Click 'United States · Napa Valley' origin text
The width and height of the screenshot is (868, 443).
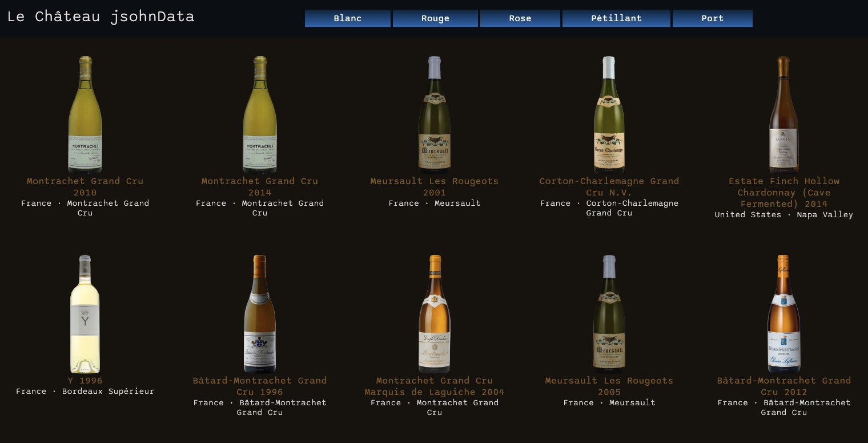[783, 215]
